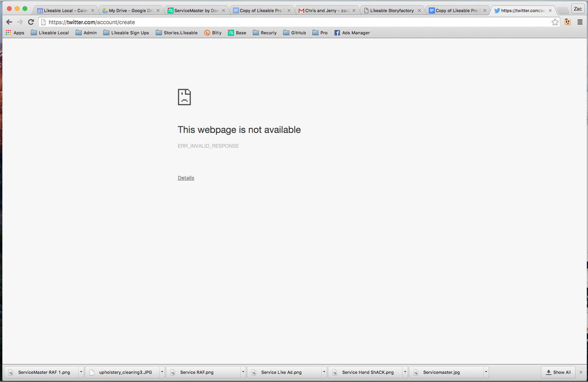Viewport: 588px width, 382px height.
Task: Close the Likeable Storyfactory tab
Action: (419, 10)
